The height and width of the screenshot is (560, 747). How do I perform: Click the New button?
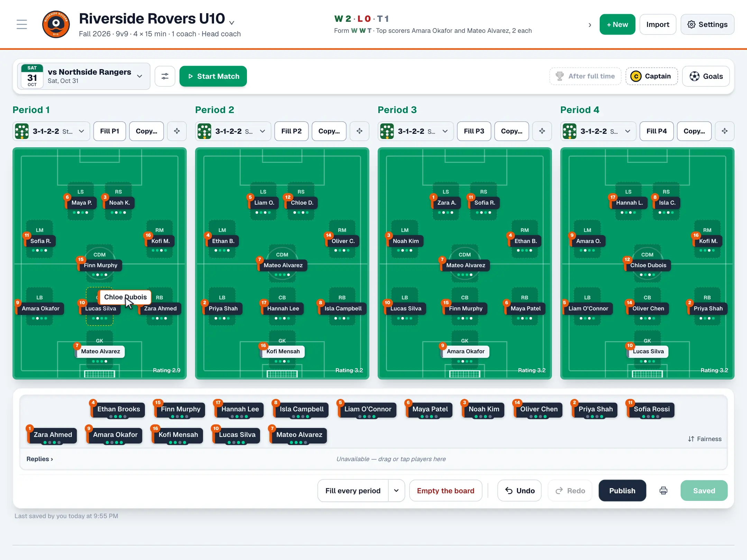coord(617,24)
